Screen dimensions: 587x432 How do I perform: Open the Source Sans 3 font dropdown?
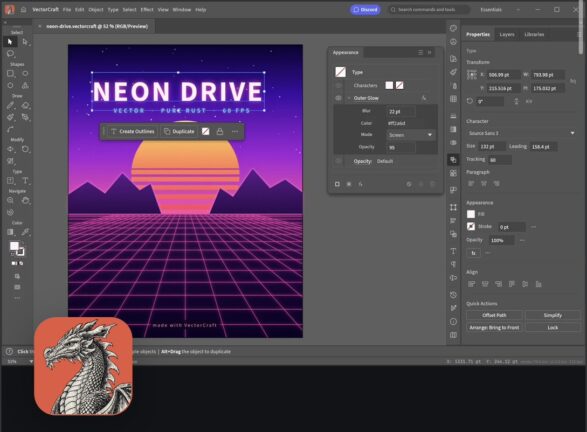521,133
